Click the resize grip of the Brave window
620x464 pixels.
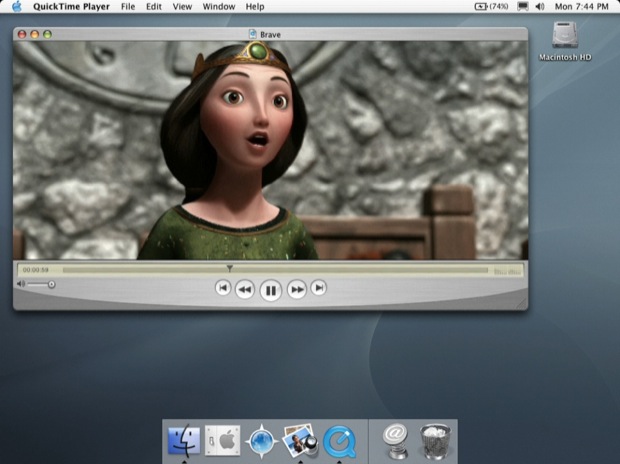[522, 304]
